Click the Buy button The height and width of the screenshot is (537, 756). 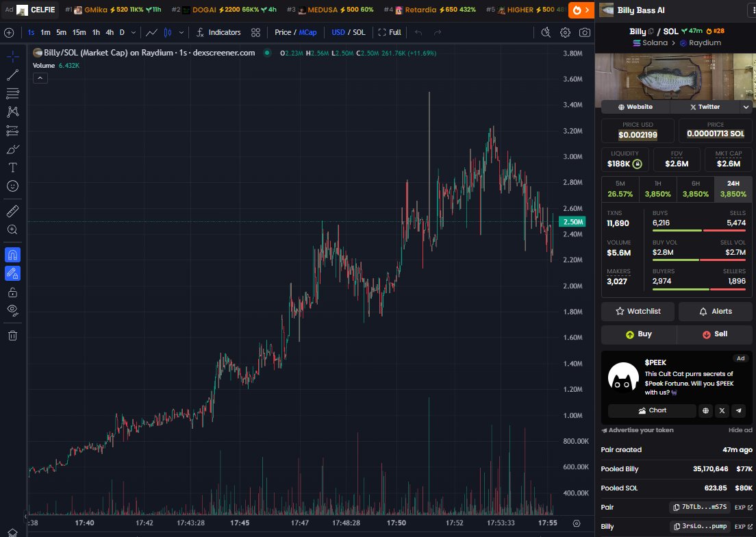pos(639,334)
